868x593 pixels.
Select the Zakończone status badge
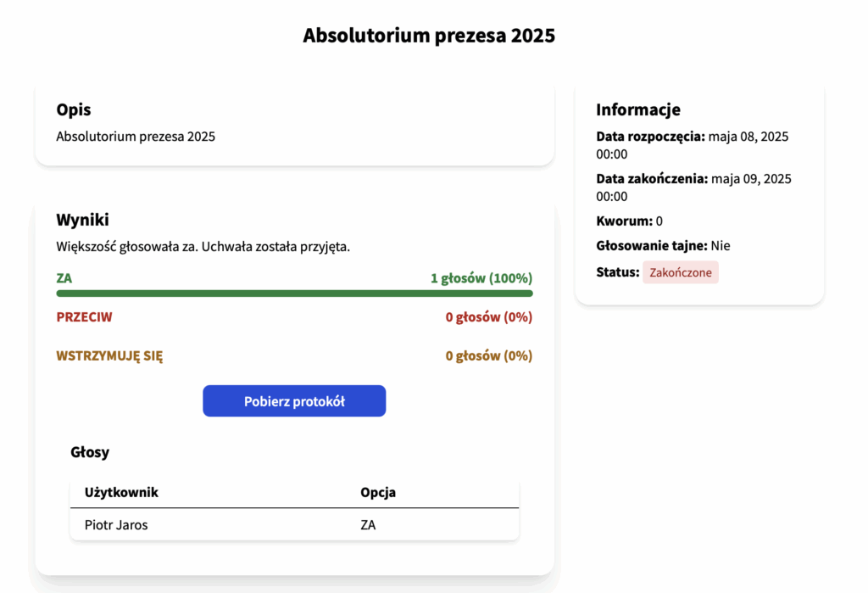[681, 272]
